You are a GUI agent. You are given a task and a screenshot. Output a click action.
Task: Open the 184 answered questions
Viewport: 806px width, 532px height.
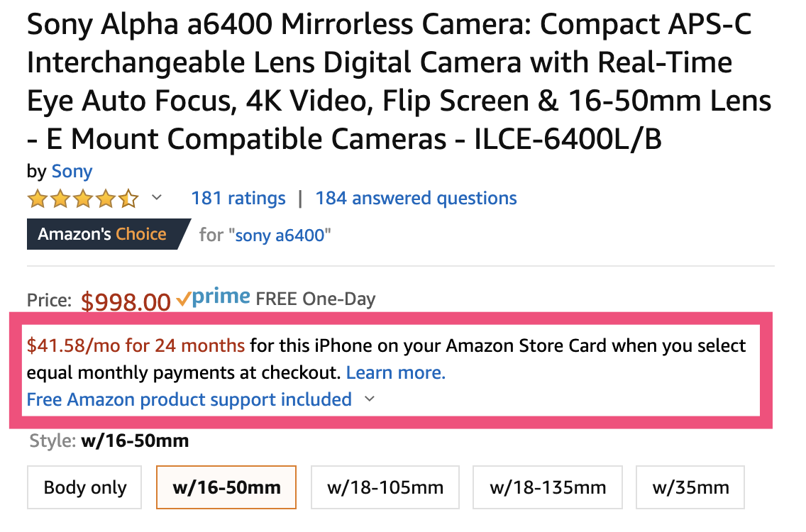tap(416, 198)
